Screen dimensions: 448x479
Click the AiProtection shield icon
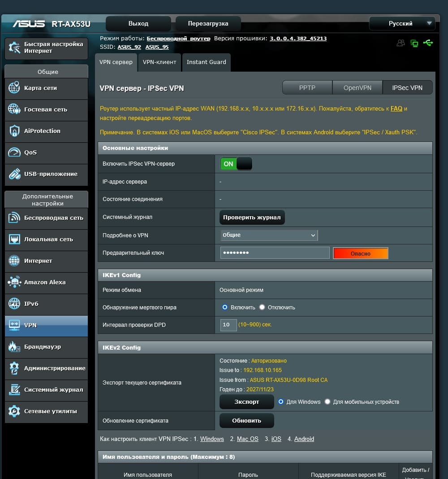[14, 131]
